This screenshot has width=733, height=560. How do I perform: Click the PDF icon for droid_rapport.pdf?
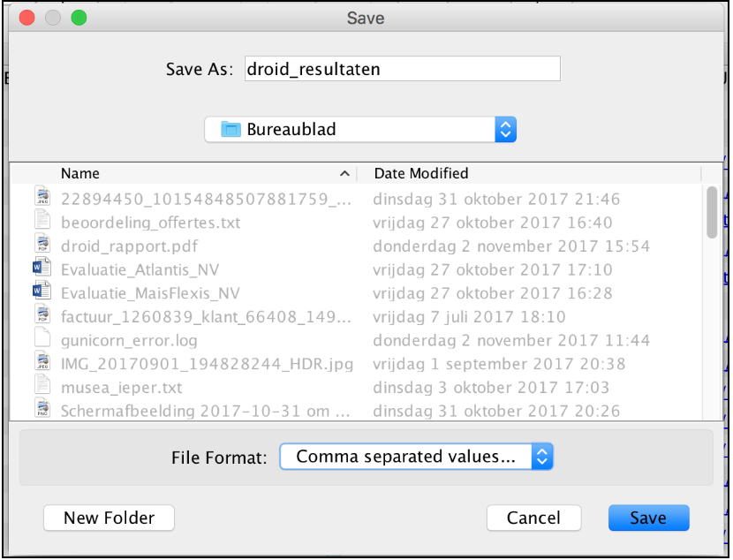pyautogui.click(x=42, y=245)
